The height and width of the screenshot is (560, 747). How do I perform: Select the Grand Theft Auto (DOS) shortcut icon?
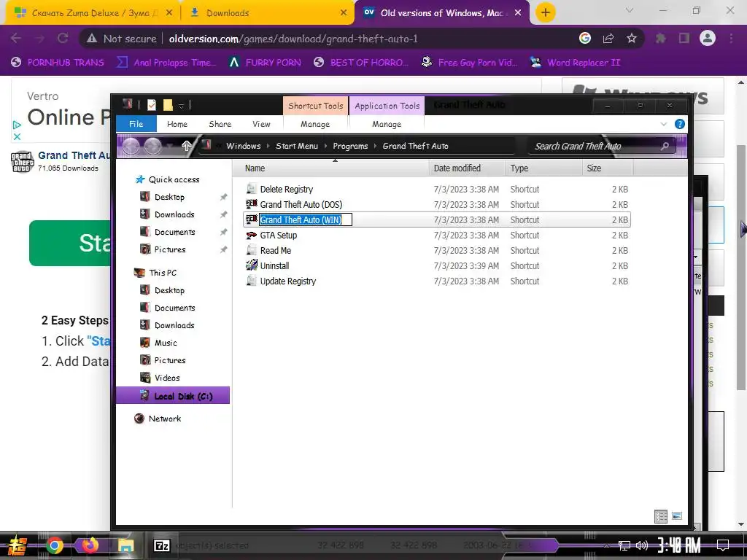(251, 204)
